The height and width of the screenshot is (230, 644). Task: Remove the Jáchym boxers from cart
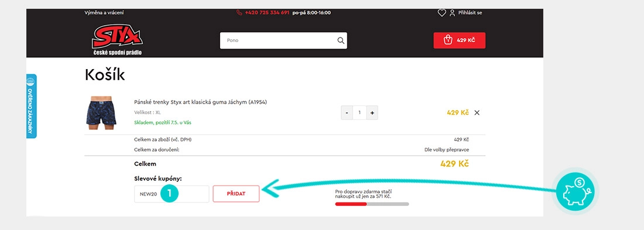point(477,112)
